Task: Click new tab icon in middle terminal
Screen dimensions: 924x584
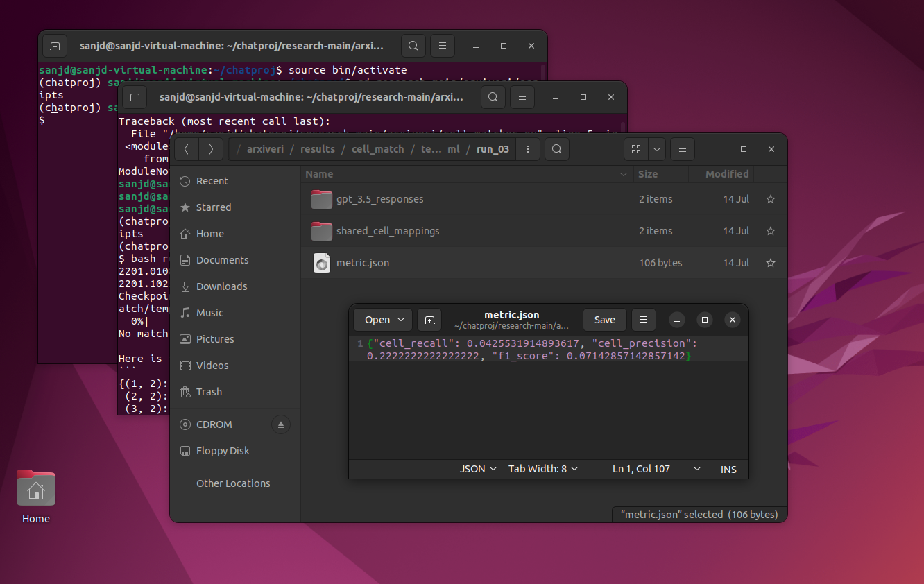Action: 135,97
